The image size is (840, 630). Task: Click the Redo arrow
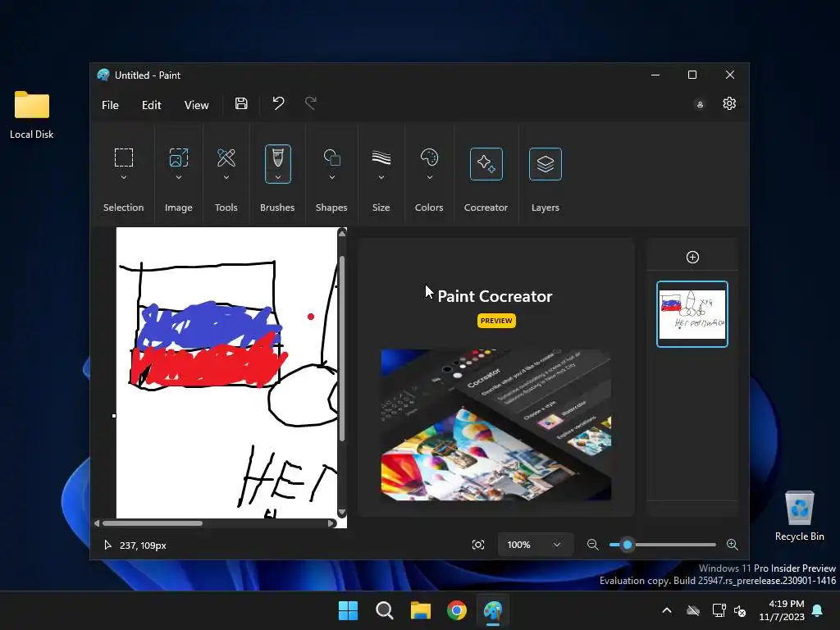311,103
